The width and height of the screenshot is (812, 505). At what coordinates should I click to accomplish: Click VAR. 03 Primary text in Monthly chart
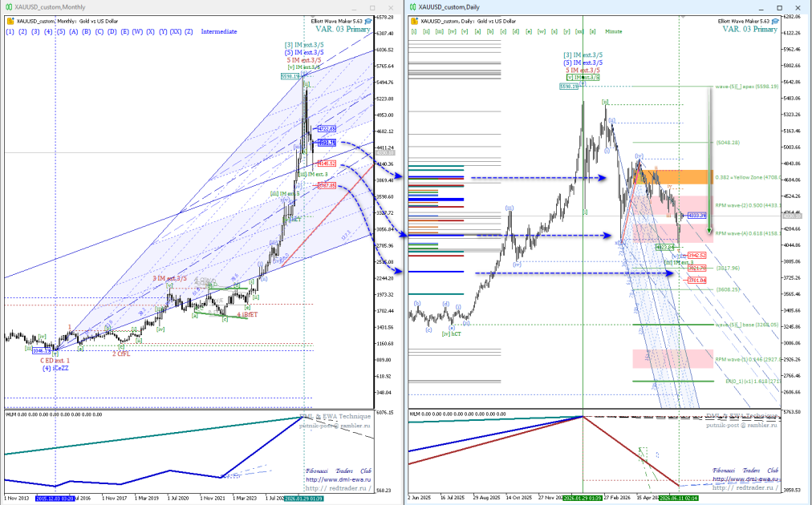(343, 29)
